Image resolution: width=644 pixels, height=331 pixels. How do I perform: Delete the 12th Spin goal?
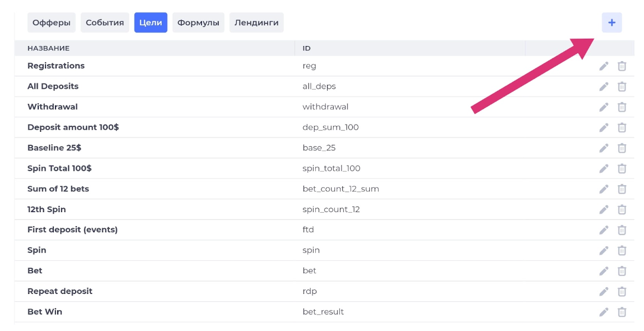pyautogui.click(x=622, y=209)
